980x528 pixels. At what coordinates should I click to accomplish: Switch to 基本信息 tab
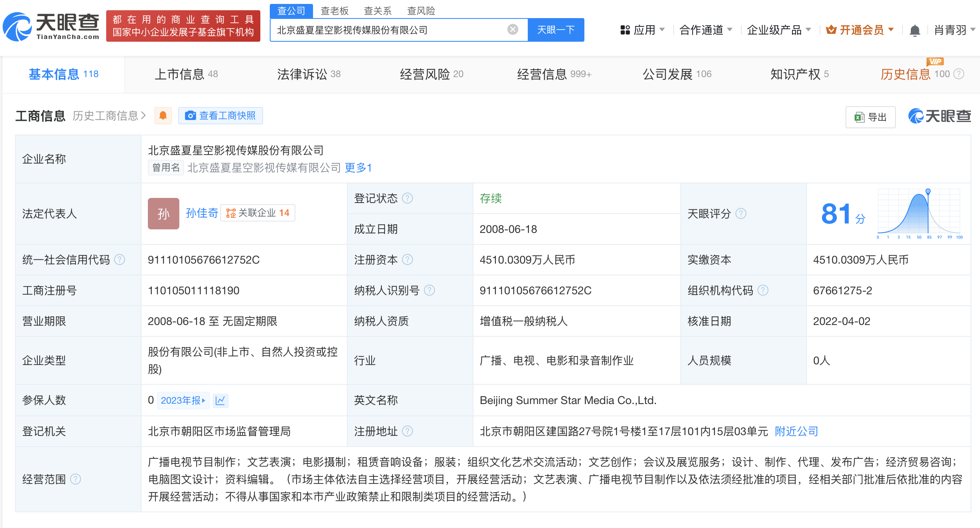tap(64, 74)
